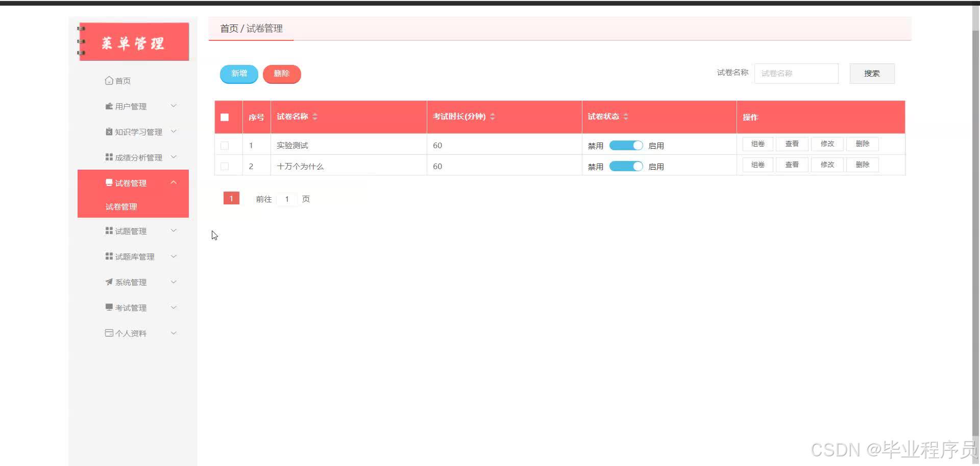
Task: Click 查看 for 十万个为什么
Action: click(x=792, y=165)
